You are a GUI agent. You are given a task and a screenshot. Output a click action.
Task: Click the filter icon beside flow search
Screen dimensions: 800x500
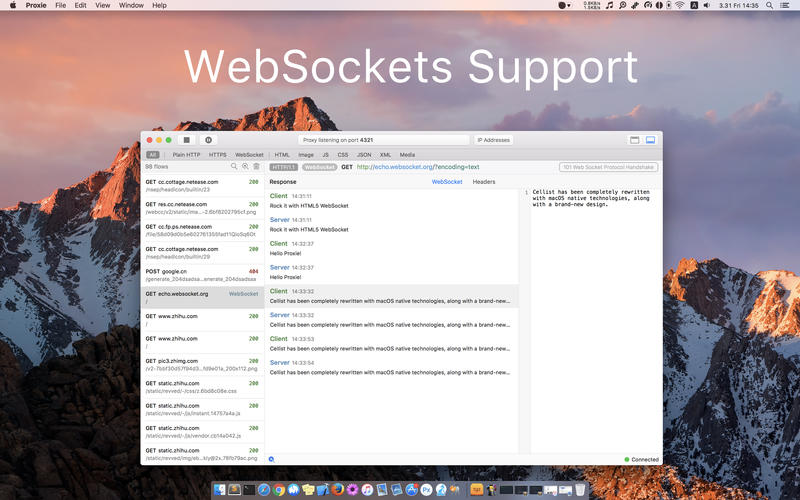click(245, 166)
